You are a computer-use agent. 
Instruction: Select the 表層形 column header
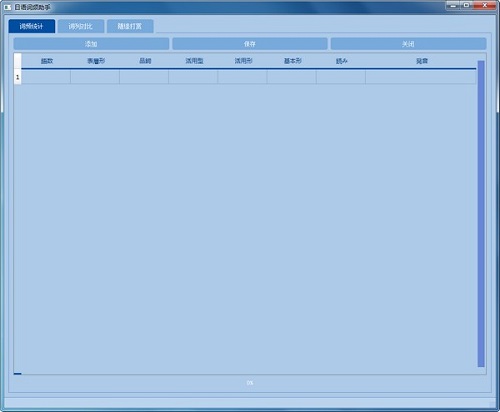click(96, 61)
